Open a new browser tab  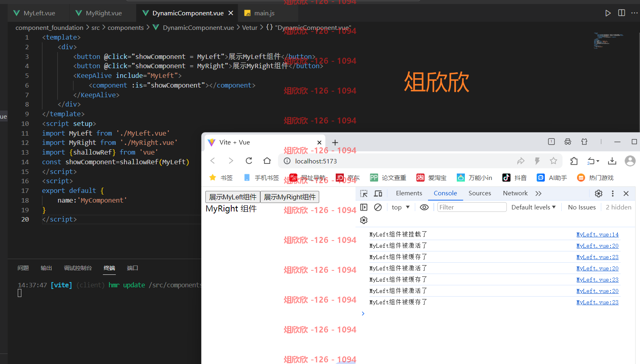[x=335, y=142]
